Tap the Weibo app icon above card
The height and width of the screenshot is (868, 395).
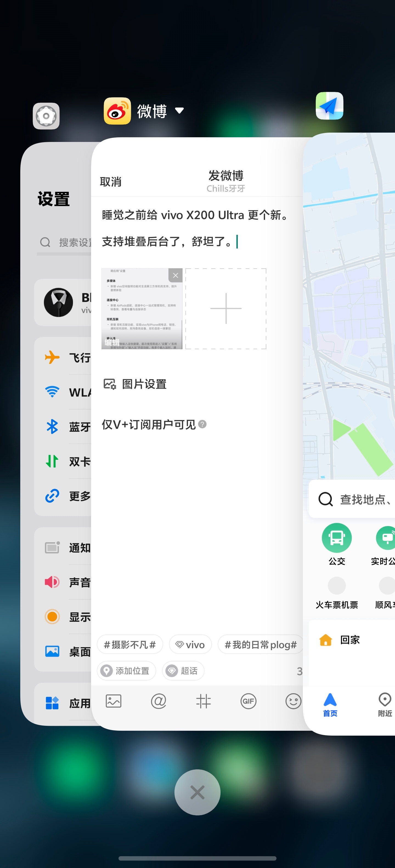pyautogui.click(x=117, y=111)
